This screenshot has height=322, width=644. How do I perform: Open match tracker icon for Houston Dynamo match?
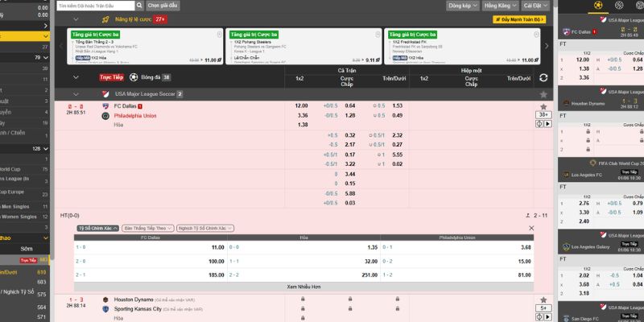[539, 316]
